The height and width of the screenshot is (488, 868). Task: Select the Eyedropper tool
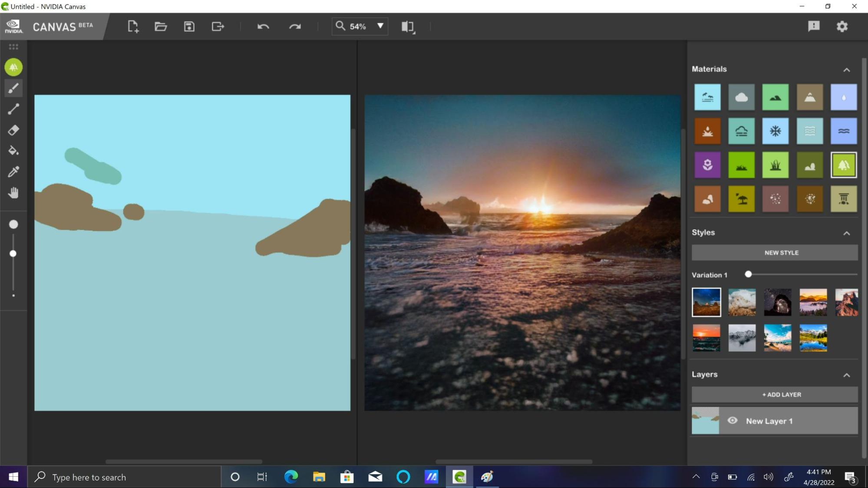click(x=13, y=171)
